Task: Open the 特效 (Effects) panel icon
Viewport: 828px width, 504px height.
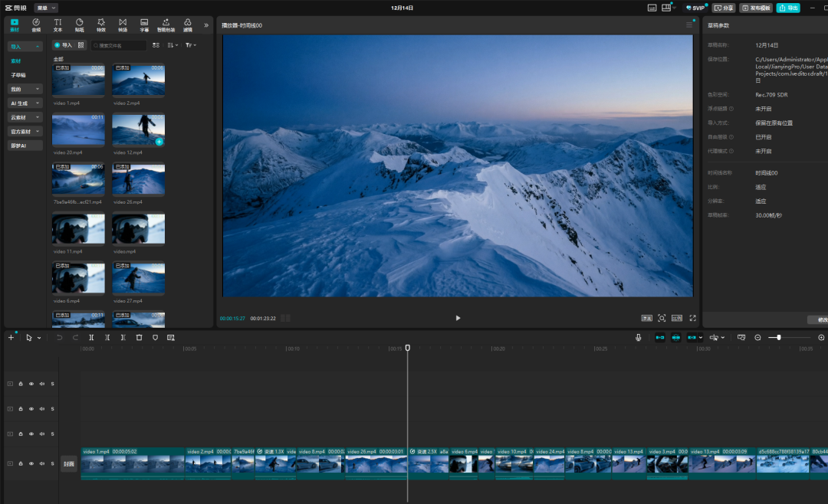Action: click(x=101, y=25)
